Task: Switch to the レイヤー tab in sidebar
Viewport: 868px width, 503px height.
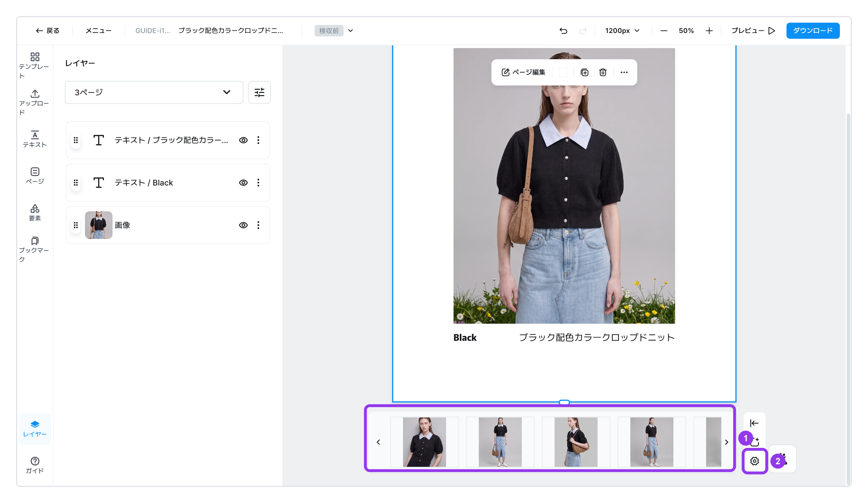Action: [x=34, y=429]
